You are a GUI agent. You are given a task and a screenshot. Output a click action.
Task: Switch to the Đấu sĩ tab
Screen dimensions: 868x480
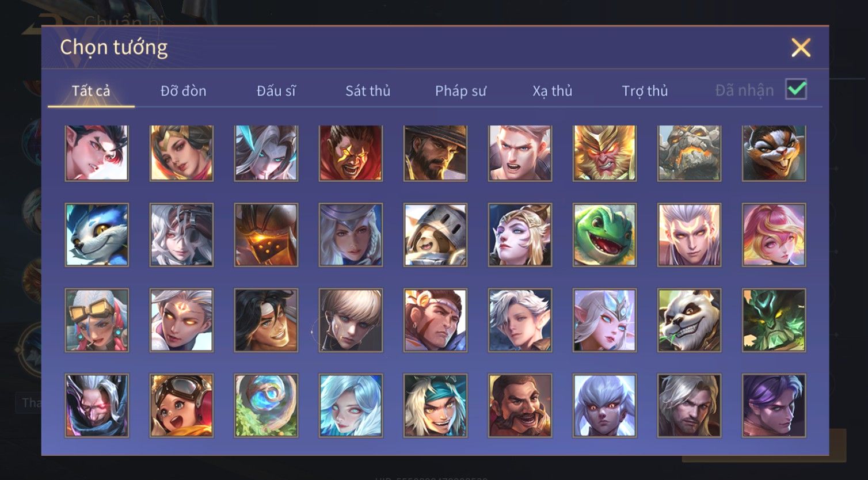(x=276, y=91)
